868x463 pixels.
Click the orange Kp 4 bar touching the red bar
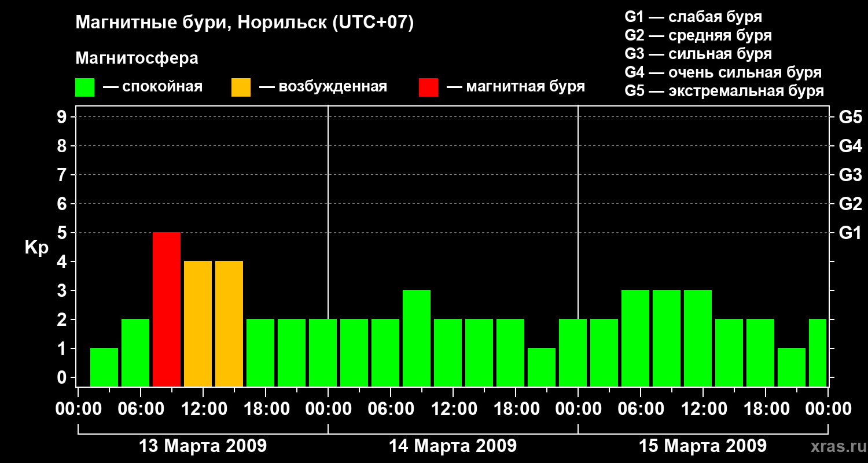(198, 324)
